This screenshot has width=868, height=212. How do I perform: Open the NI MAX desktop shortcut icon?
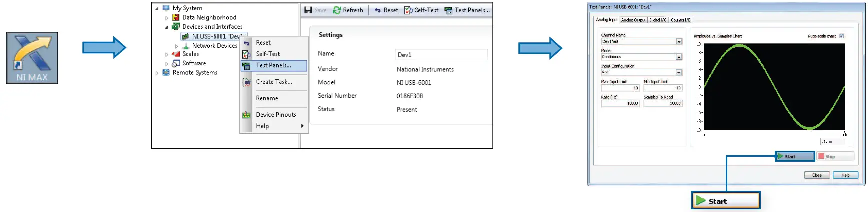(x=32, y=58)
